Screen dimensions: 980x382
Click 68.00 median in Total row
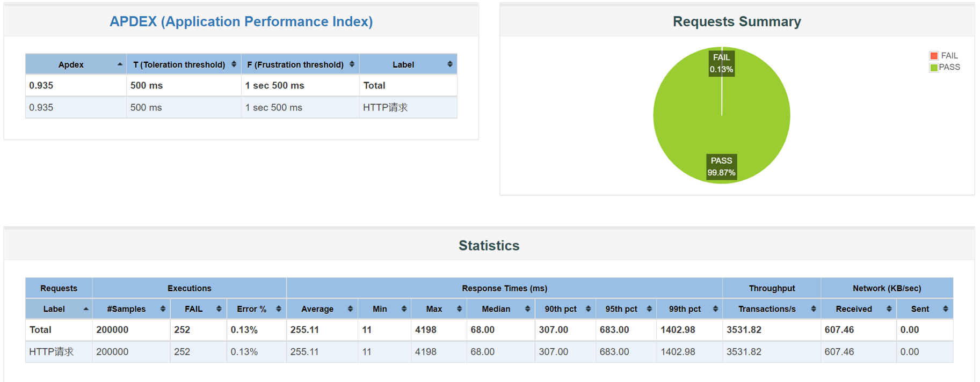483,330
